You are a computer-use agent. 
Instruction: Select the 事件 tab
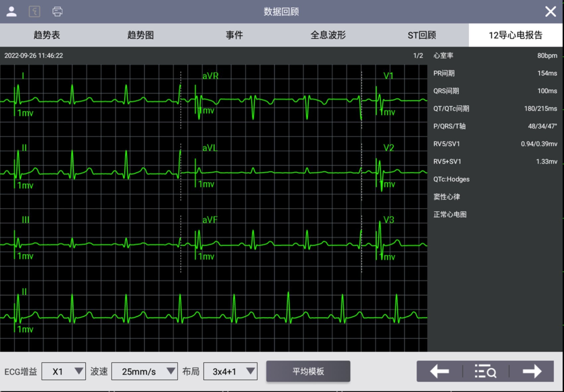[x=234, y=35]
